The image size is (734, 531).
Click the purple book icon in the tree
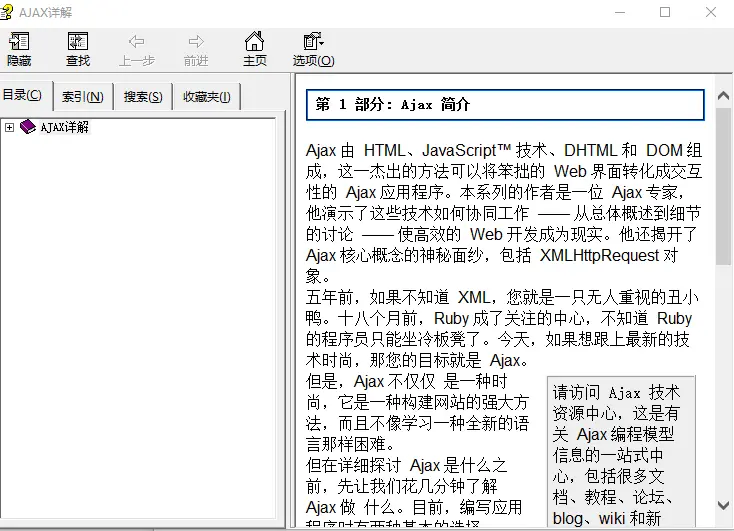27,127
